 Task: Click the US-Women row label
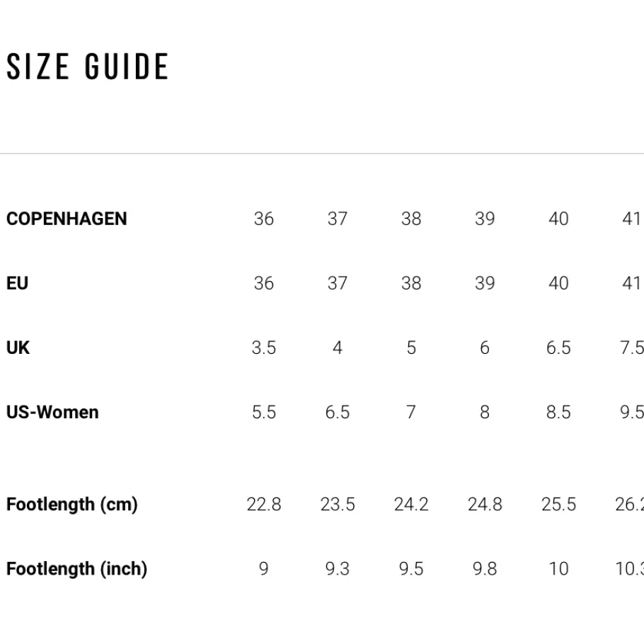pos(52,412)
